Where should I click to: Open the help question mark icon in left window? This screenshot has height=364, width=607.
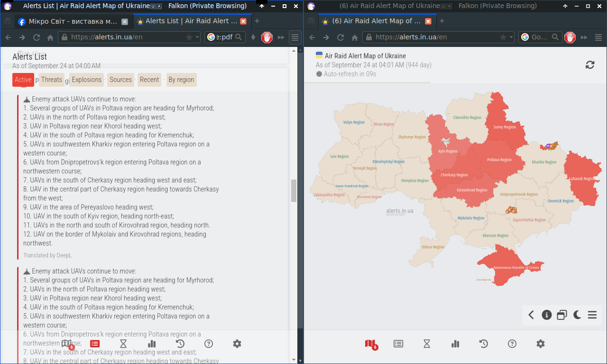tap(209, 344)
